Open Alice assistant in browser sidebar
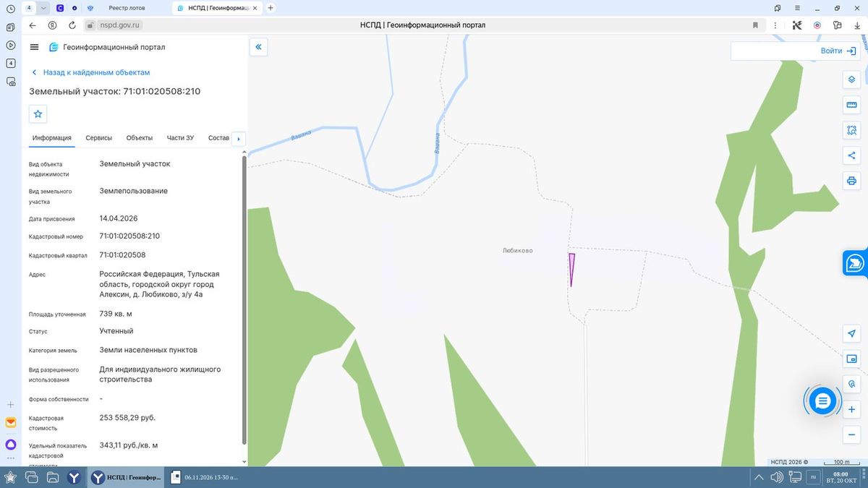The width and height of the screenshot is (868, 488). click(x=10, y=444)
